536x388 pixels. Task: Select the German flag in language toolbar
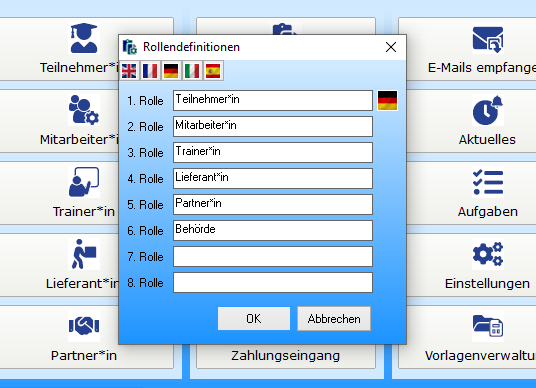171,71
